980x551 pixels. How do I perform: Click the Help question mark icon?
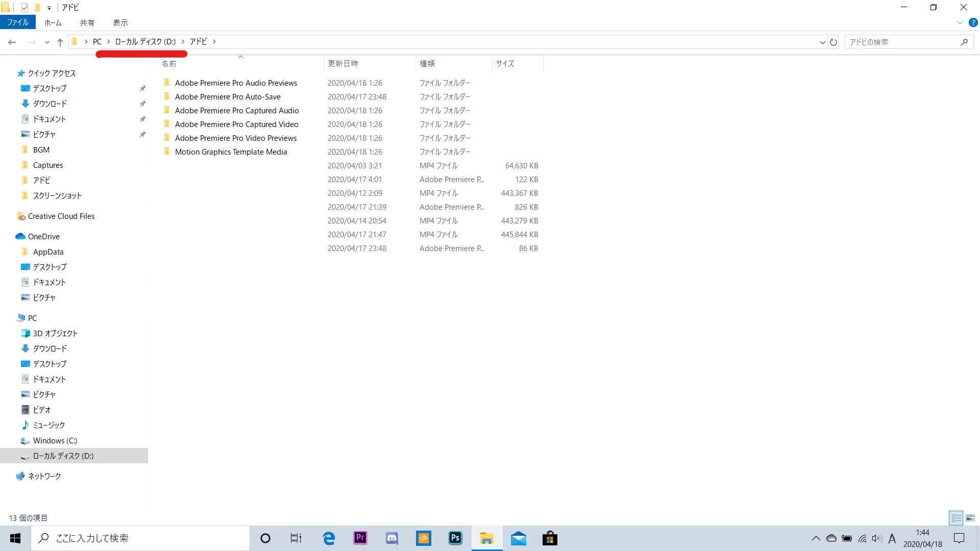coord(973,22)
